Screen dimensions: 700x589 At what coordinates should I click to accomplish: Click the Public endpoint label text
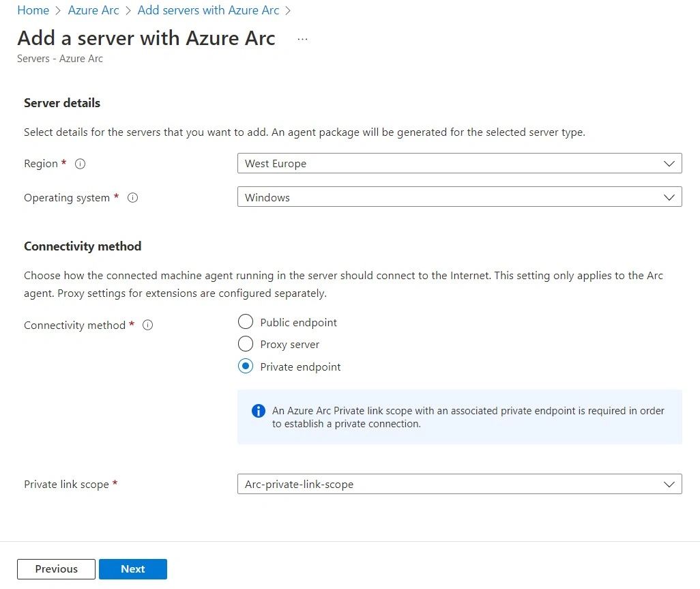click(x=298, y=322)
